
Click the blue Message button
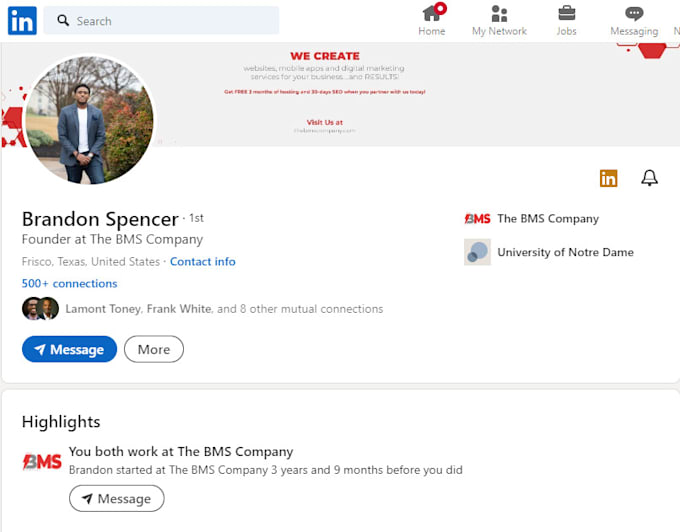[x=69, y=349]
